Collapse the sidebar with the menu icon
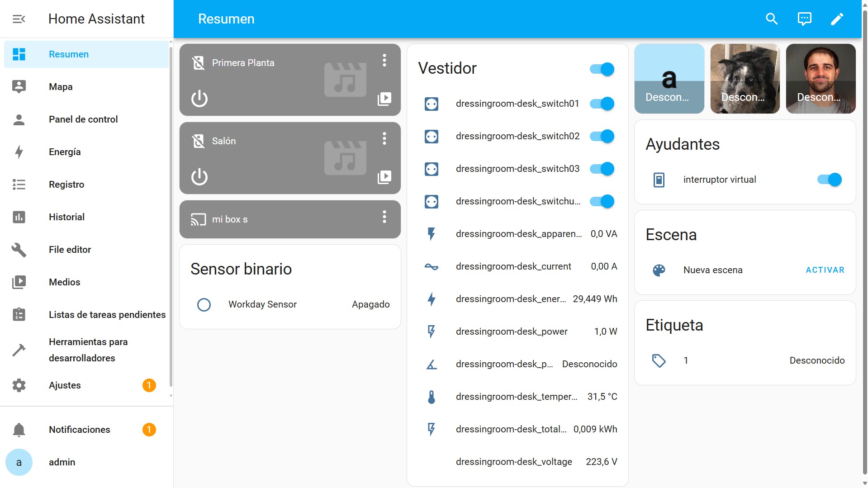 pos(19,19)
